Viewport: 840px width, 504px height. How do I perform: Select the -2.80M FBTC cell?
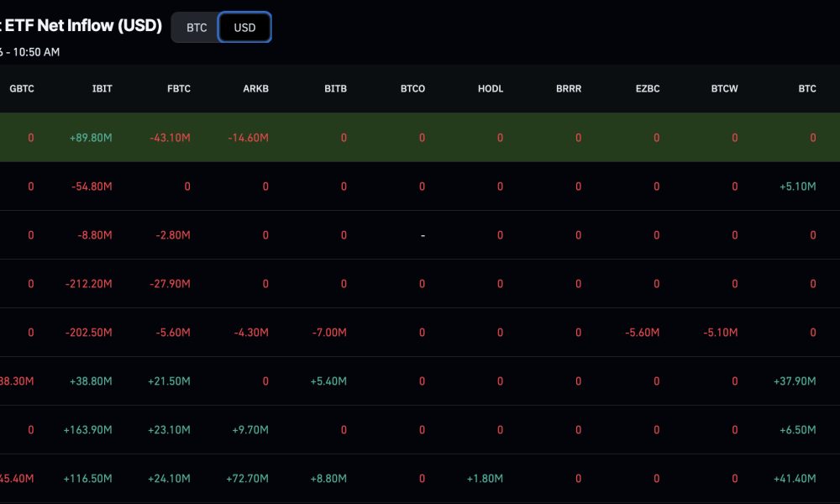[x=172, y=235]
